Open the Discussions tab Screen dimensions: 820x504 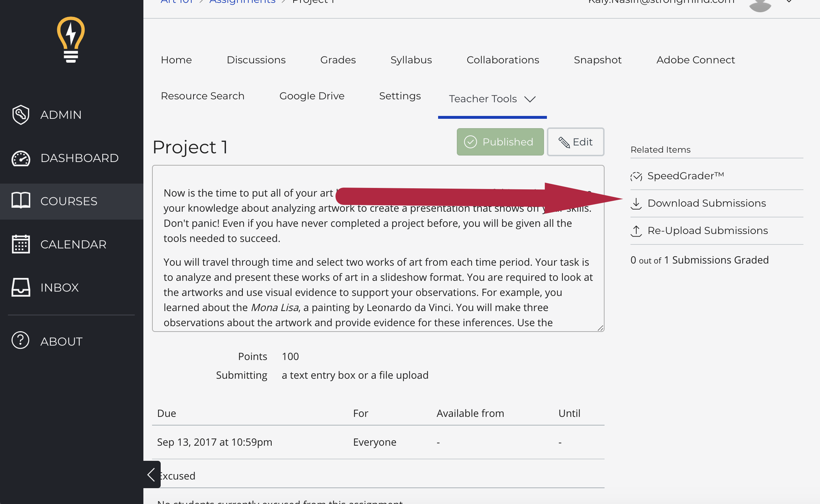click(x=256, y=60)
